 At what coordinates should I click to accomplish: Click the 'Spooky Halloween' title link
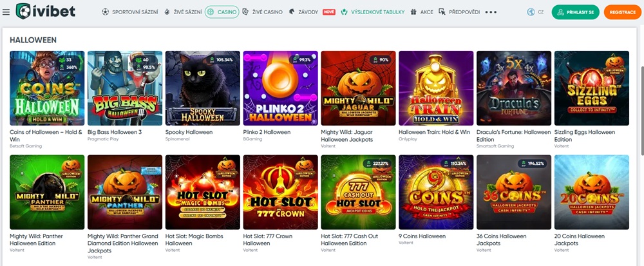coord(189,132)
